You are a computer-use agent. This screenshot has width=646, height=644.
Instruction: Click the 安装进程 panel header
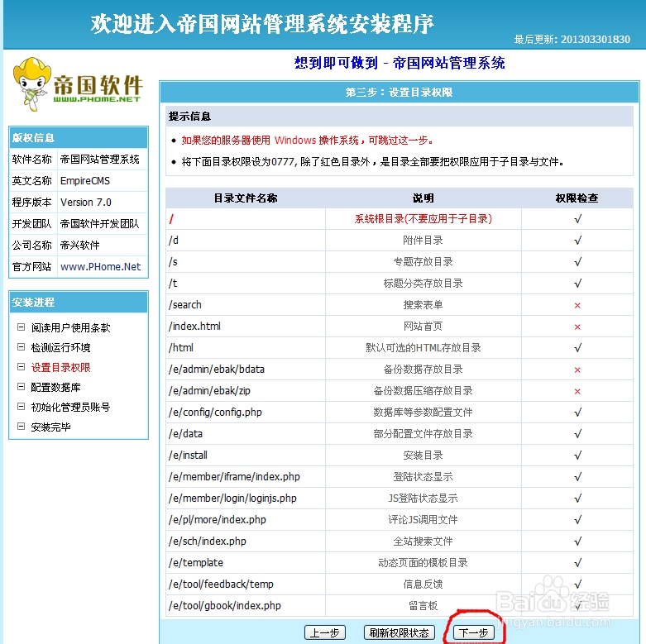coord(79,303)
